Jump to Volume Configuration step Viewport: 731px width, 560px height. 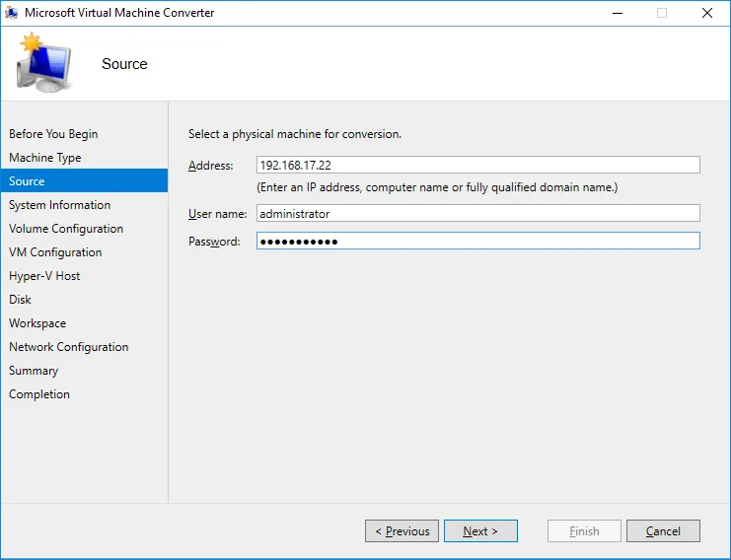(66, 229)
